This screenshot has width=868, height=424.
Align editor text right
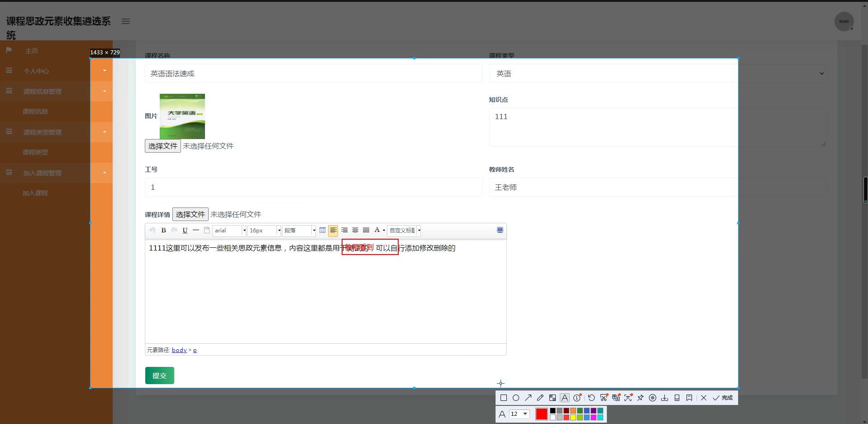[344, 230]
